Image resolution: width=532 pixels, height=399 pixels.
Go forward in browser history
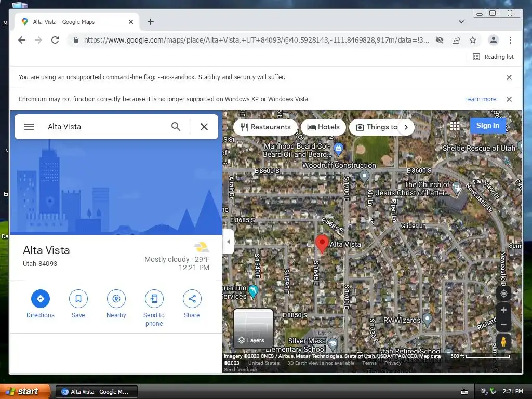(x=38, y=40)
